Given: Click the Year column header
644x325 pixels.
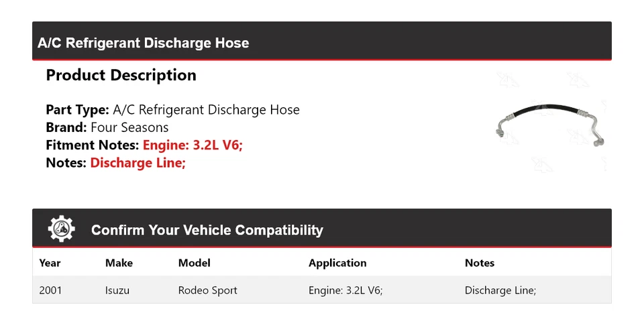Looking at the screenshot, I should tap(50, 263).
